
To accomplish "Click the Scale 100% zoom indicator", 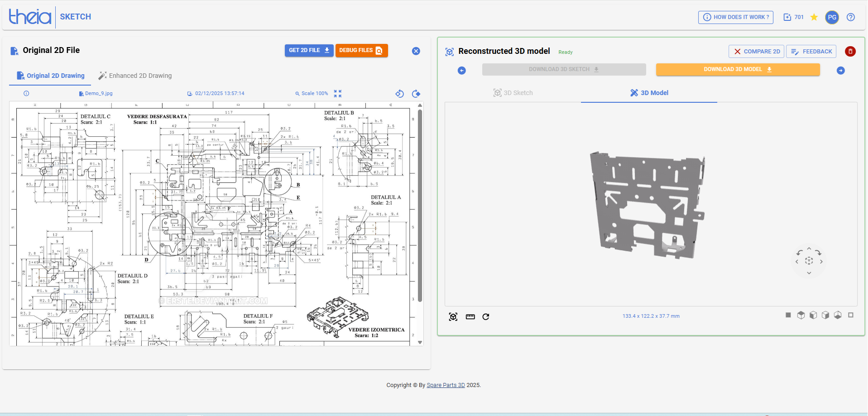I will click(x=312, y=93).
